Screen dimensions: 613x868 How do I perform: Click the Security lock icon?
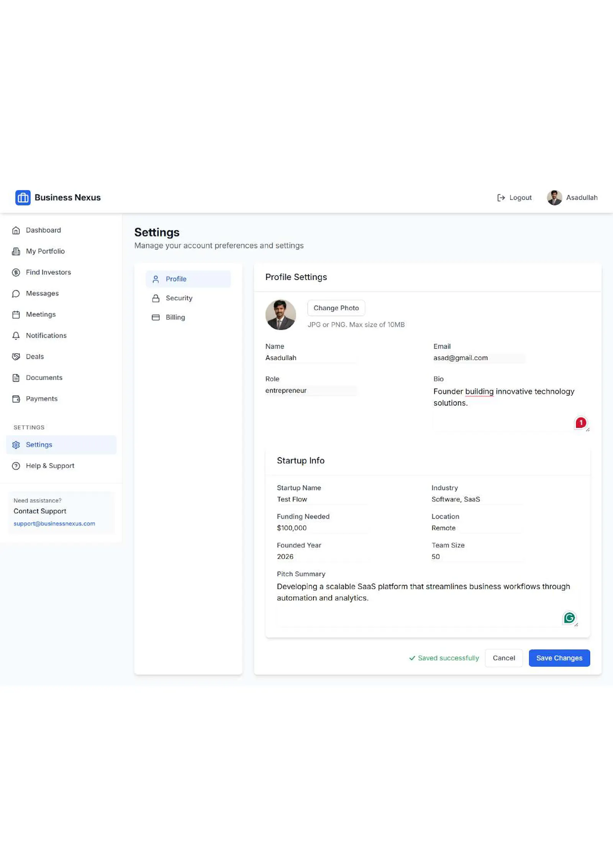click(156, 299)
